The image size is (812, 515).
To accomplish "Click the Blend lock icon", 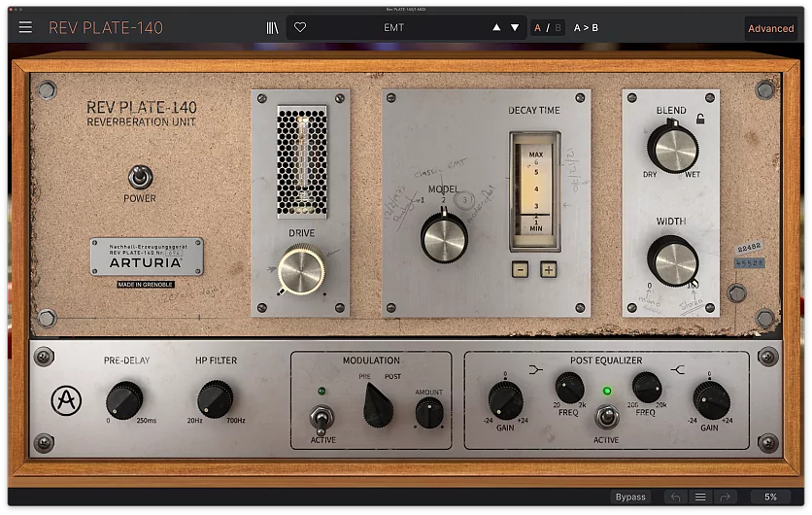I will tap(700, 119).
